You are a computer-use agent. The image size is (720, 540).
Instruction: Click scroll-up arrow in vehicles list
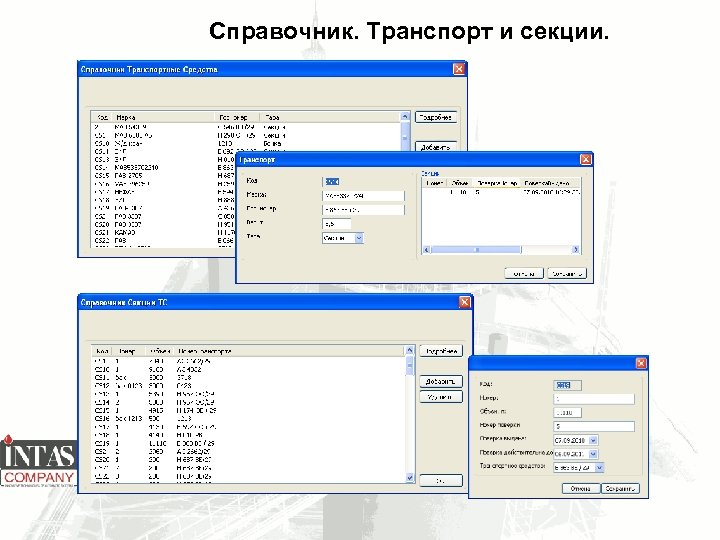point(405,117)
